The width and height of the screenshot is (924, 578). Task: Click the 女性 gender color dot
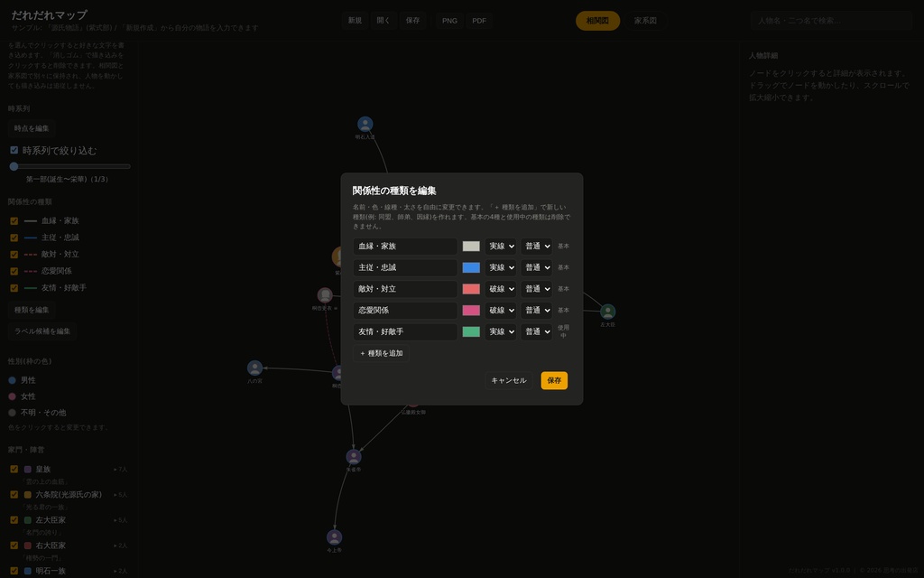point(12,396)
